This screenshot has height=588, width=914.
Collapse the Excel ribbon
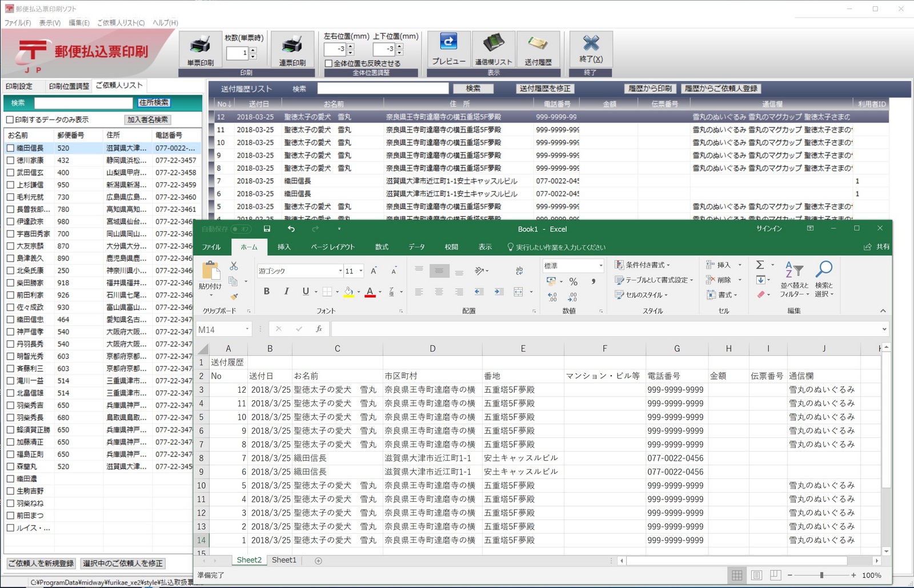click(883, 311)
